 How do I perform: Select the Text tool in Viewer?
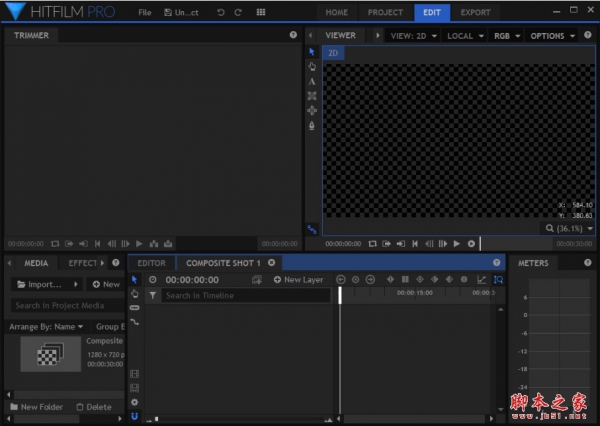tap(312, 81)
